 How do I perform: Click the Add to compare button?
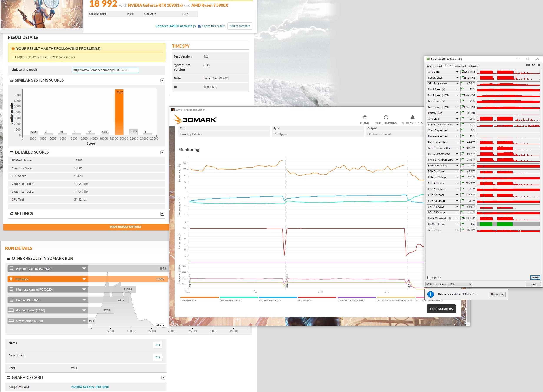240,26
